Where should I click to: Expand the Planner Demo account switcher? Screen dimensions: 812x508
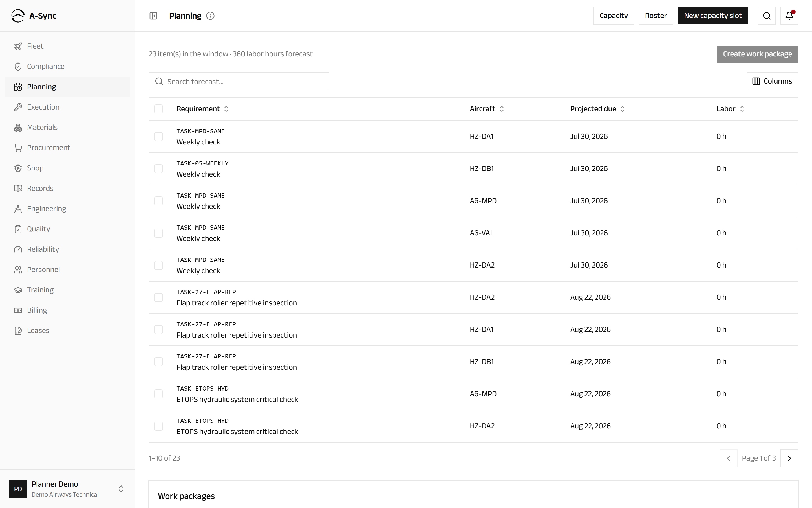(67, 489)
